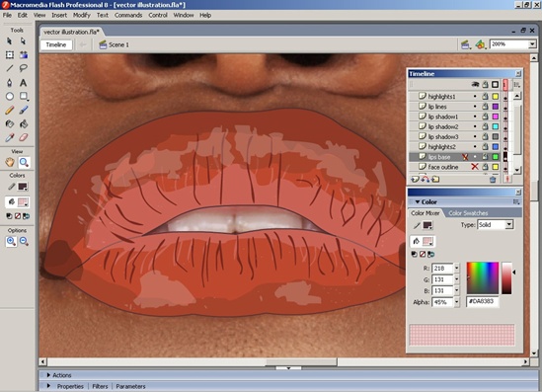542x392 pixels.
Task: Delete the selected layer with trash icon
Action: click(x=493, y=179)
